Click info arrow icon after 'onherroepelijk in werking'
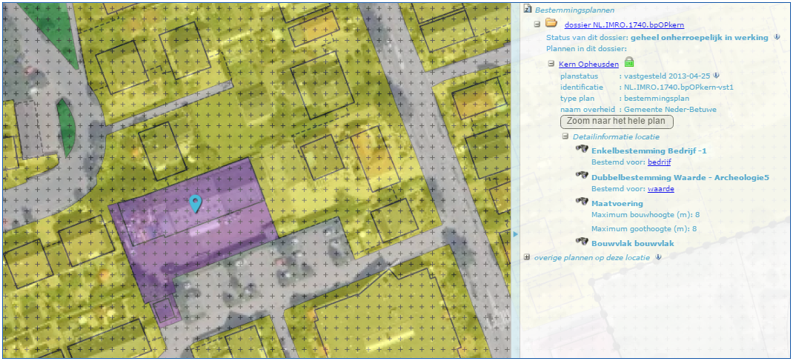Viewport: 796px width, 363px height. [x=777, y=37]
